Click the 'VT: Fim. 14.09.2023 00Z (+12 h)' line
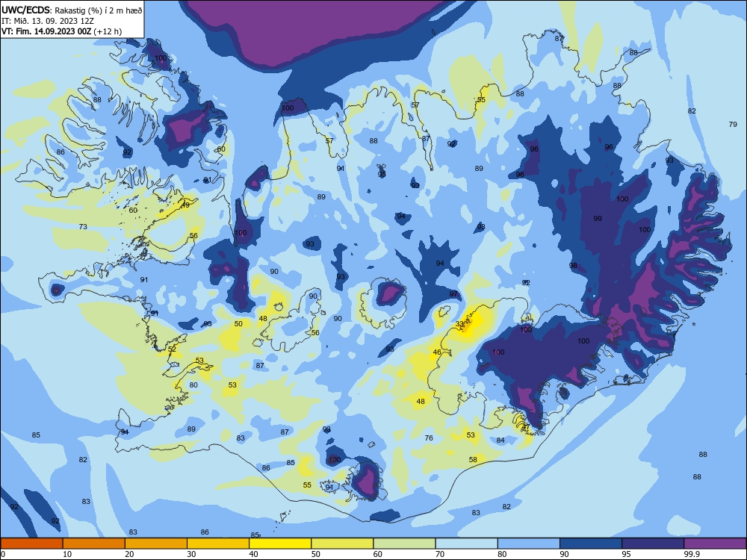 tap(61, 31)
